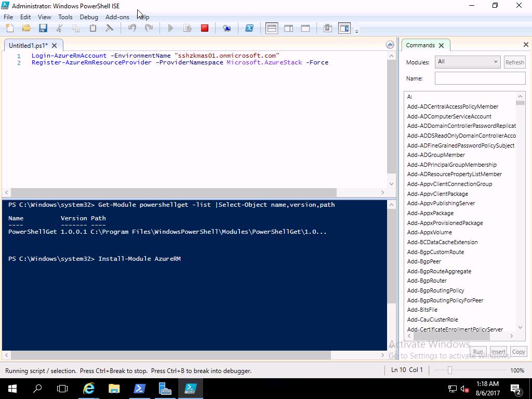532x399 pixels.
Task: Undo last edit arrow icon
Action: 132,28
